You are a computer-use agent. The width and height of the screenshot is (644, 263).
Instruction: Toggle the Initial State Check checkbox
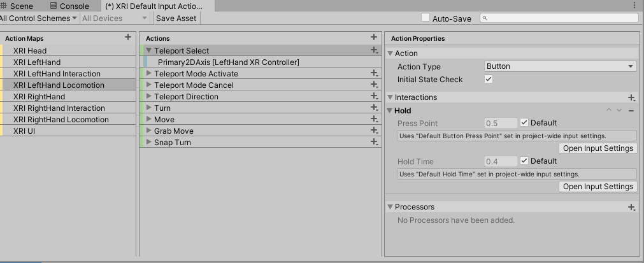(x=489, y=79)
